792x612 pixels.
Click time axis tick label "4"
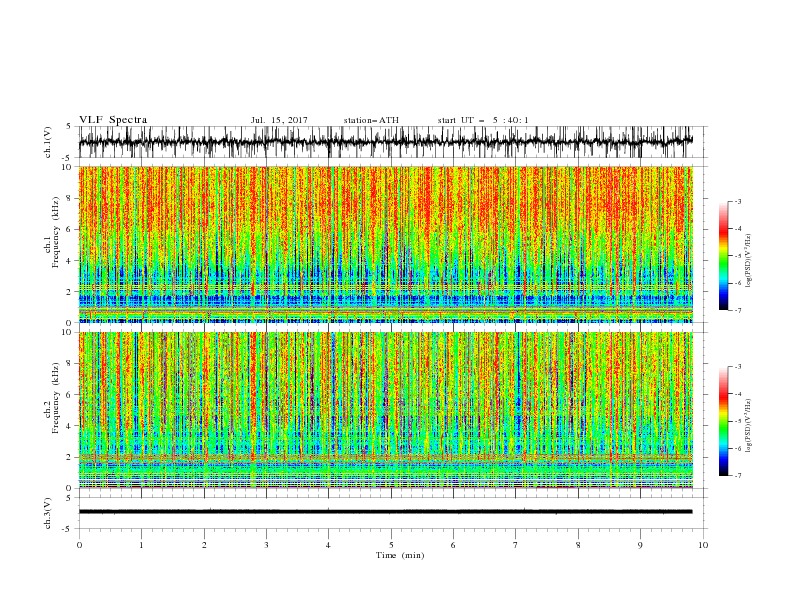[329, 545]
